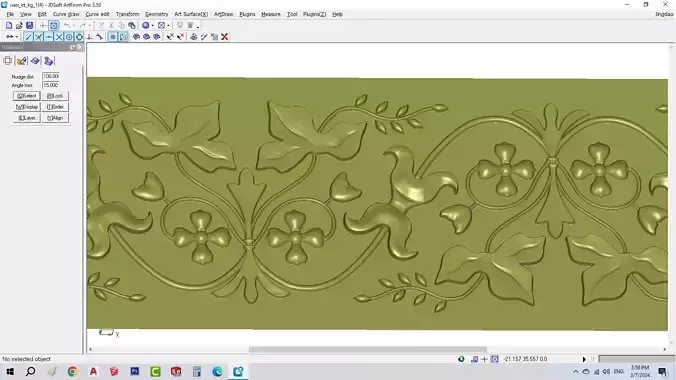The height and width of the screenshot is (380, 676).
Task: Click the scroll right arrow below canvas
Action: (x=664, y=349)
